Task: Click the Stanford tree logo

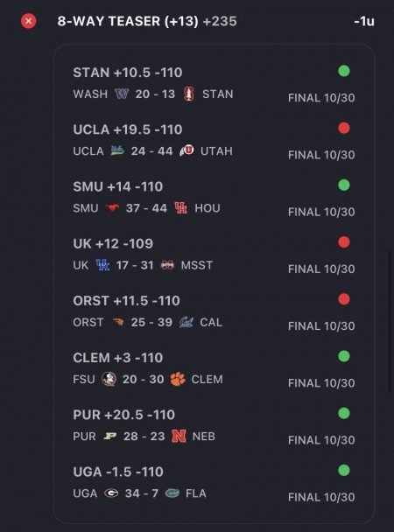Action: point(189,94)
